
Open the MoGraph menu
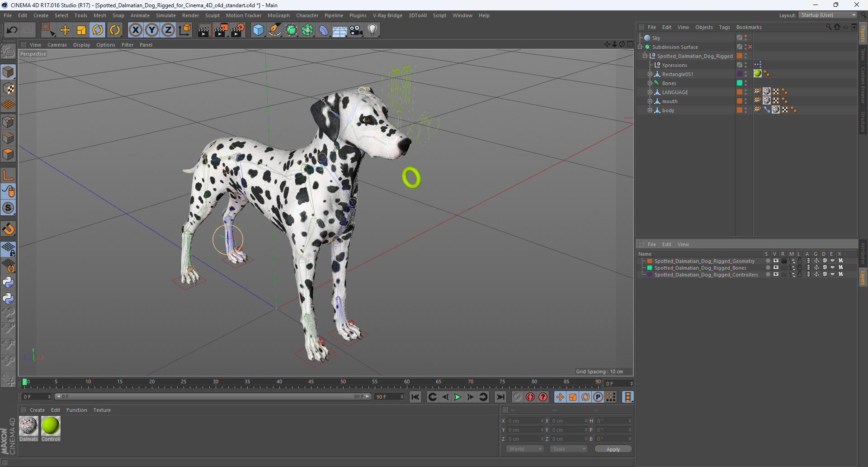[x=278, y=15]
